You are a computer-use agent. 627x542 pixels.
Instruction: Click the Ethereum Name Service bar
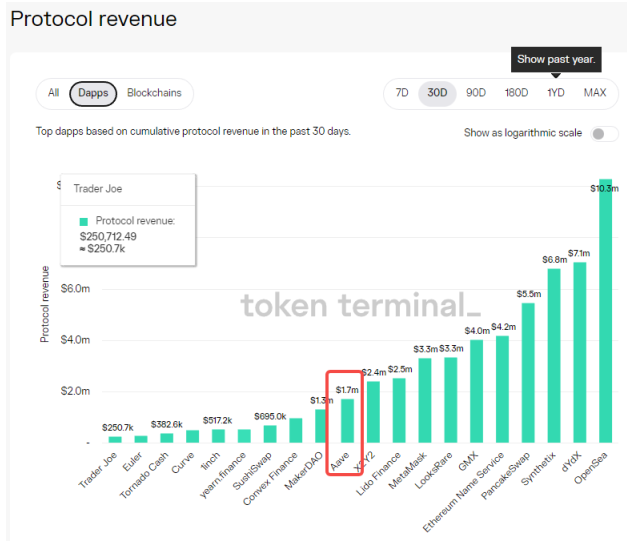point(502,389)
